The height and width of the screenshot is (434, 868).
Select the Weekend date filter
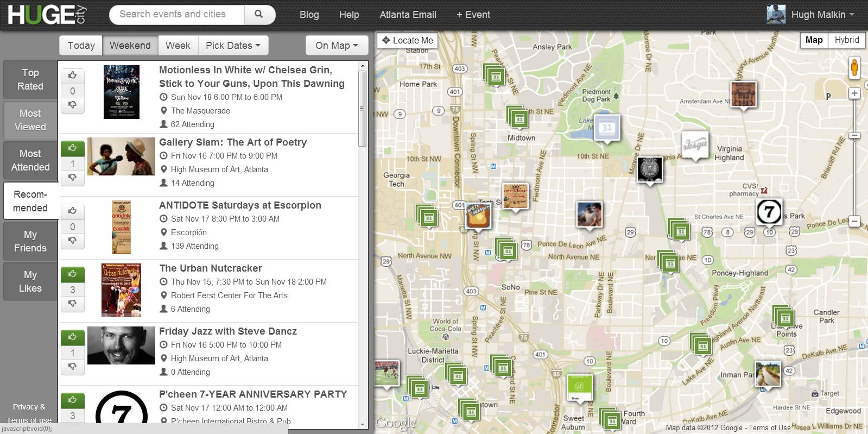(x=130, y=46)
